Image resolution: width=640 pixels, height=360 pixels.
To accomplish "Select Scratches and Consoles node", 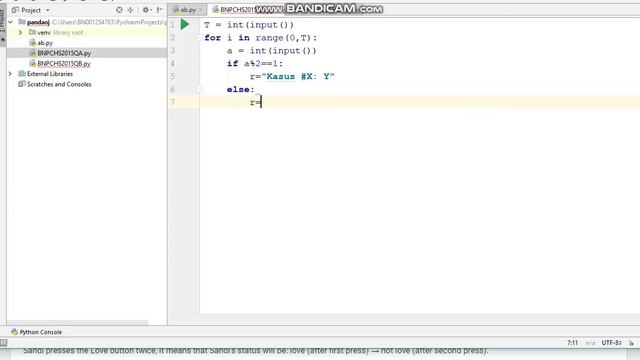I will pyautogui.click(x=59, y=84).
